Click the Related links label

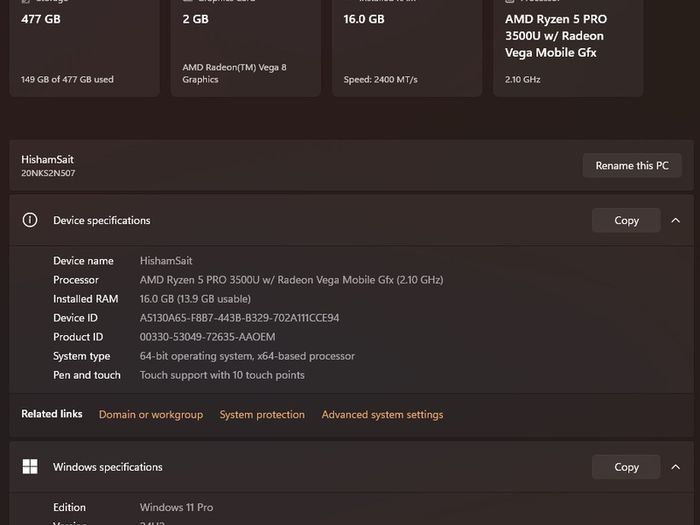tap(52, 414)
